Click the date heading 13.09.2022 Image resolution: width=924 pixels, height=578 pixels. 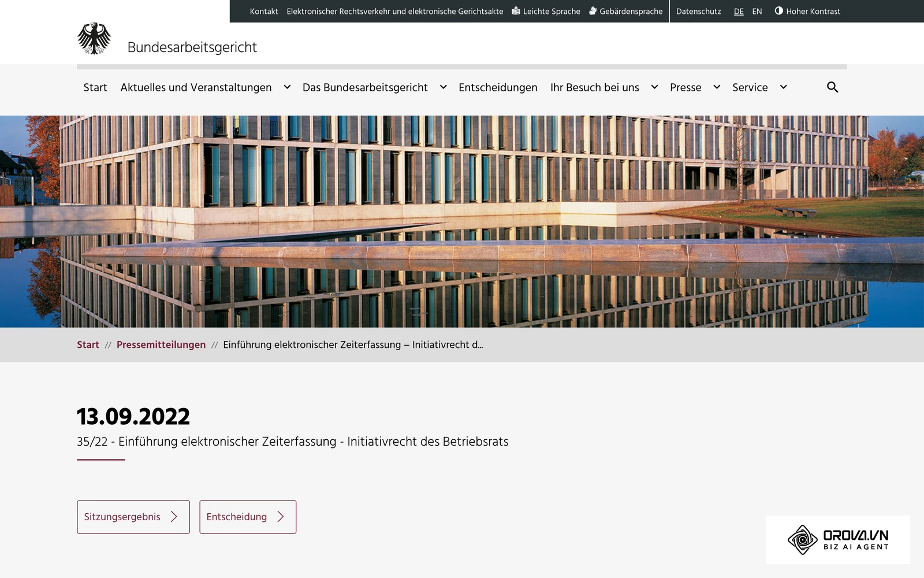[x=133, y=417]
